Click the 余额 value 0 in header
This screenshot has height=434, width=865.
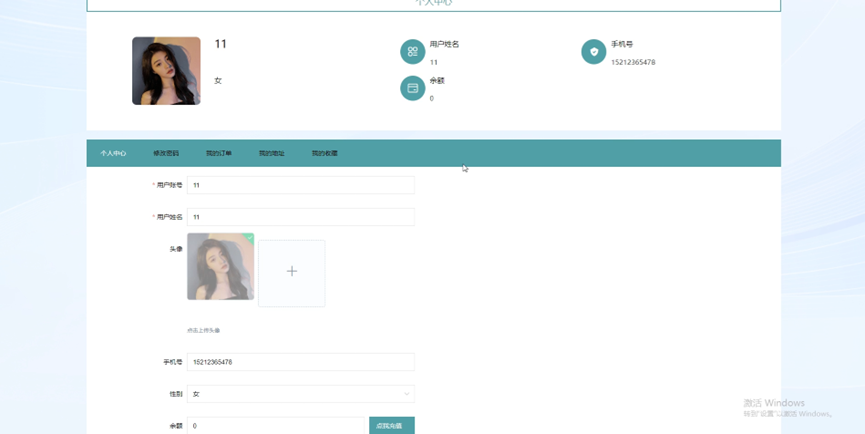click(x=431, y=98)
